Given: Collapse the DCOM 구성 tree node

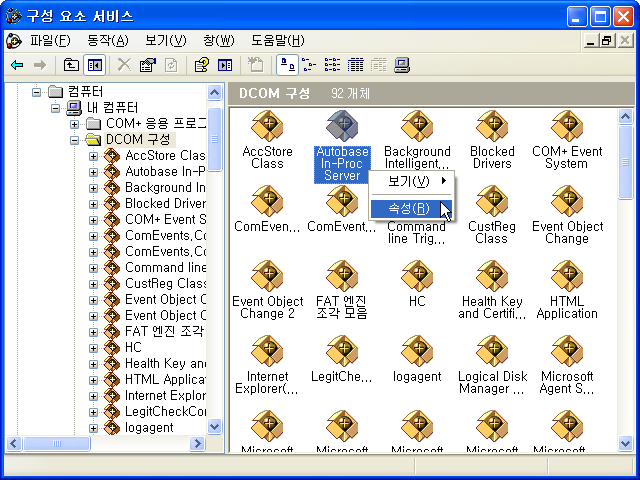Looking at the screenshot, I should [75, 140].
